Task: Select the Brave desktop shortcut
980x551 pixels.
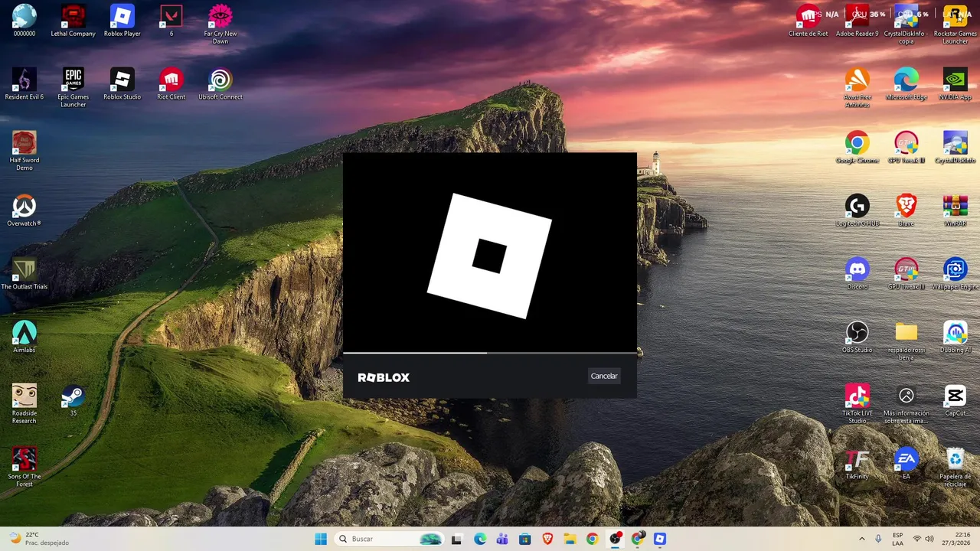Action: pyautogui.click(x=906, y=210)
